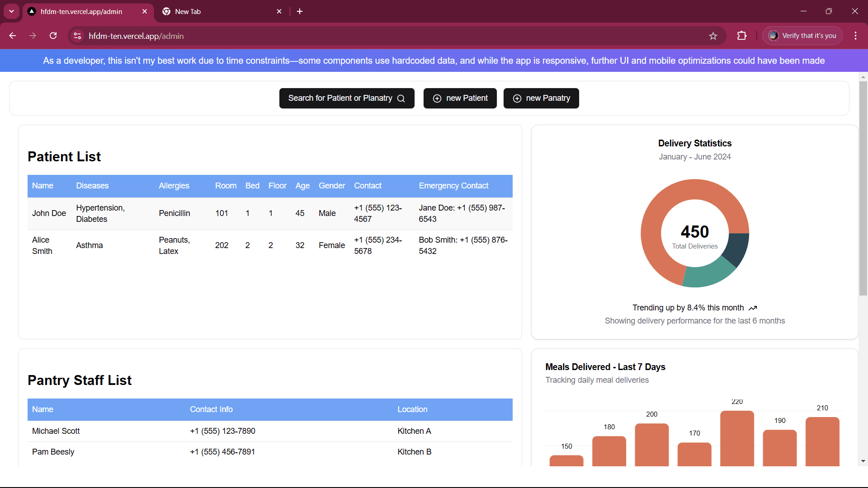868x488 pixels.
Task: Click the dark navy donut chart segment
Action: [x=736, y=249]
